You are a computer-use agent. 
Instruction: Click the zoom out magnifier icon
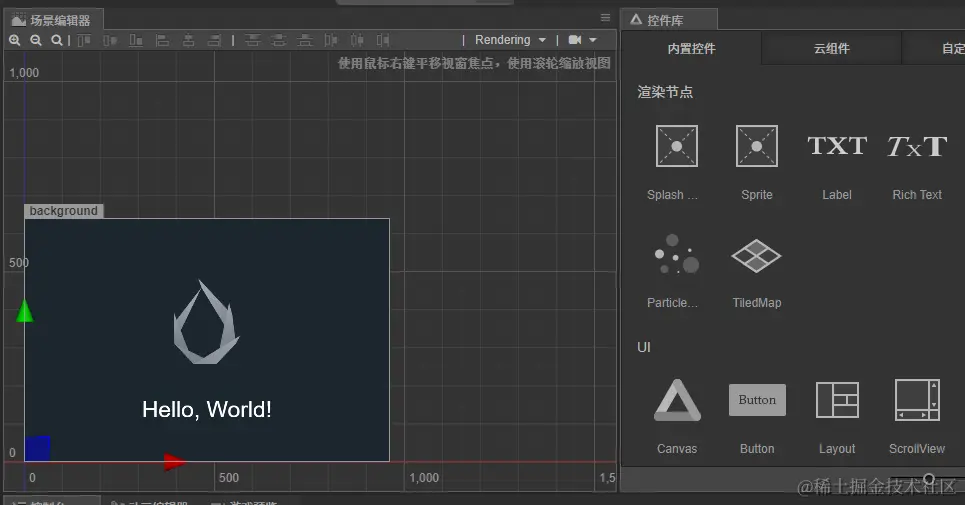[x=36, y=40]
